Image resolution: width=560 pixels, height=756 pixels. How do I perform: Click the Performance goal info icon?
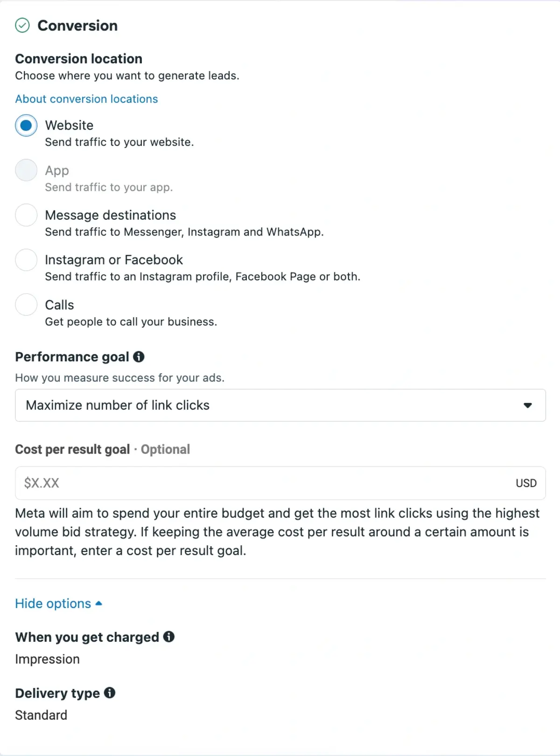pyautogui.click(x=139, y=357)
